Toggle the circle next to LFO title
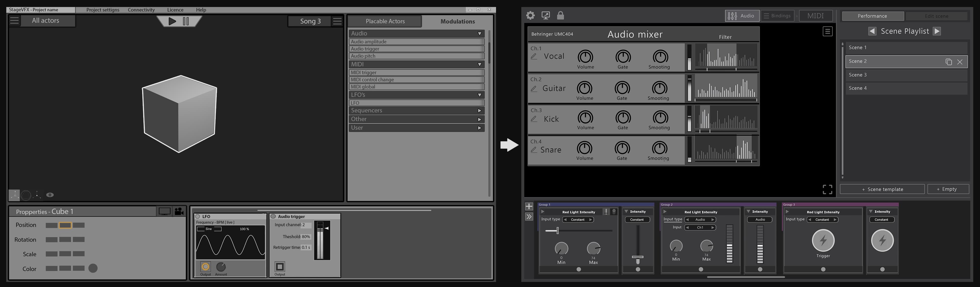 [x=198, y=216]
